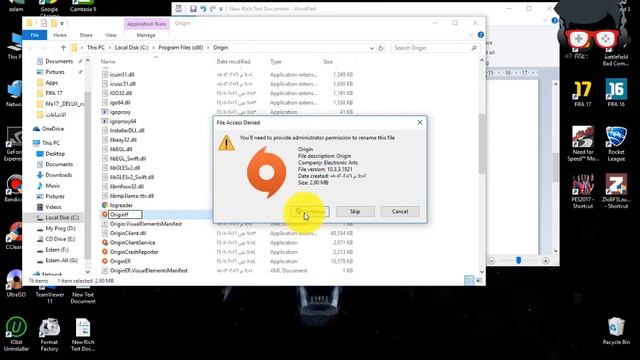Click the WordPad zoom in plus button
Image resolution: width=640 pixels, height=360 pixels.
(x=546, y=260)
